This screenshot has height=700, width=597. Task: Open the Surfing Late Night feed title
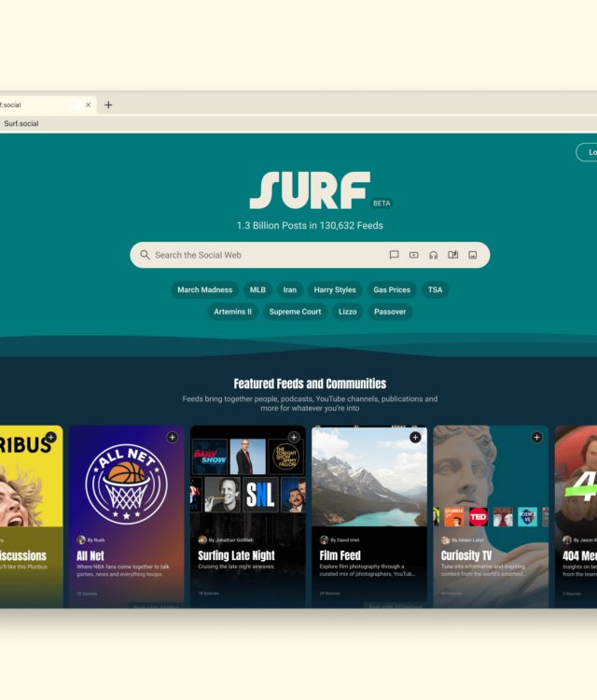click(237, 555)
